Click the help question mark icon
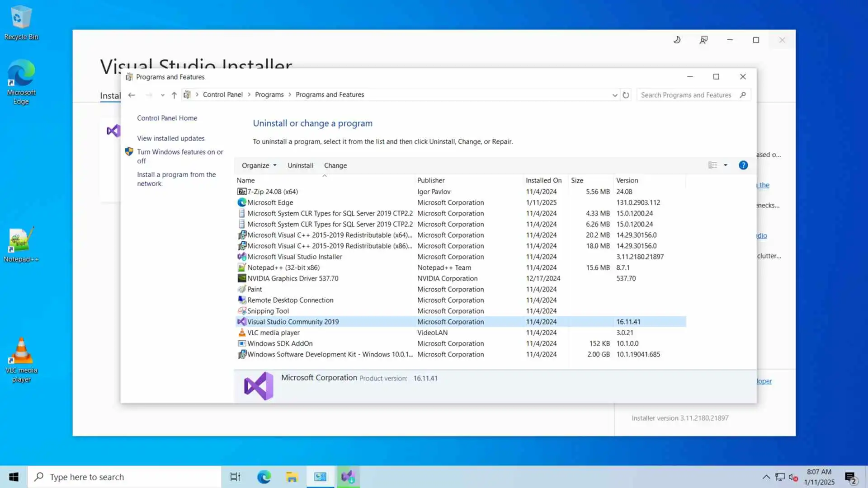Image resolution: width=868 pixels, height=488 pixels. click(743, 165)
